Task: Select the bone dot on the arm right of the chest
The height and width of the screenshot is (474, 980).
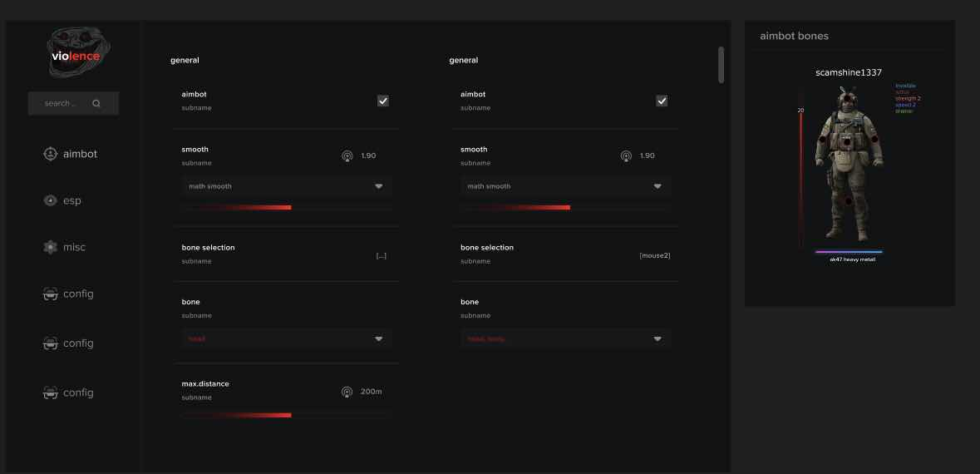Action: (x=874, y=139)
